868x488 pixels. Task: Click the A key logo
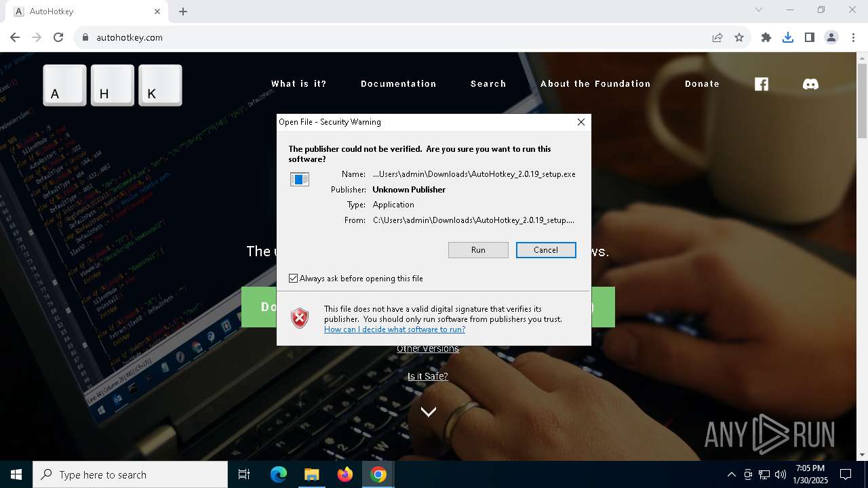[65, 85]
